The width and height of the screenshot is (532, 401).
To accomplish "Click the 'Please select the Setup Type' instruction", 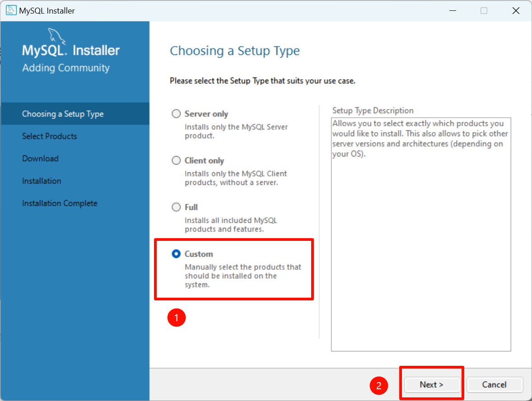I will click(x=262, y=81).
